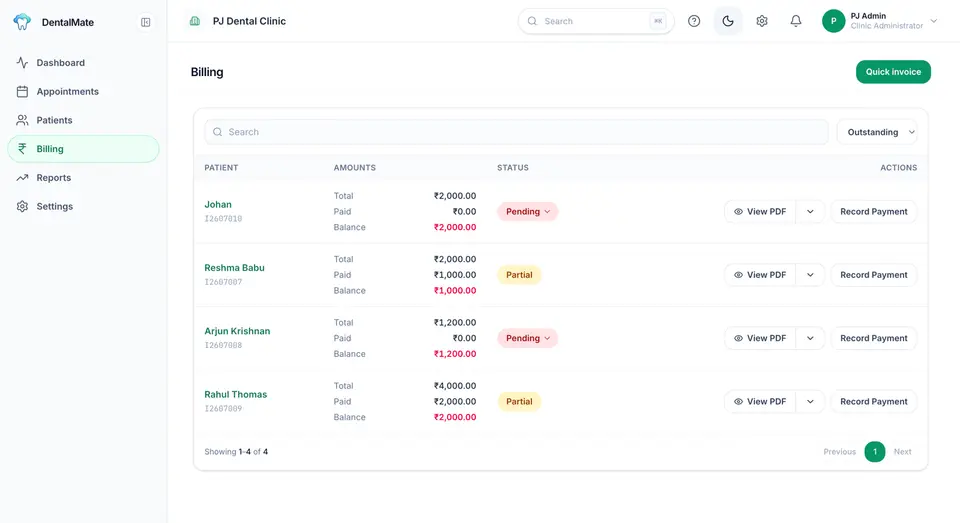The height and width of the screenshot is (523, 960).
Task: View PDF for Rahul Thomas's invoice
Action: [x=760, y=402]
